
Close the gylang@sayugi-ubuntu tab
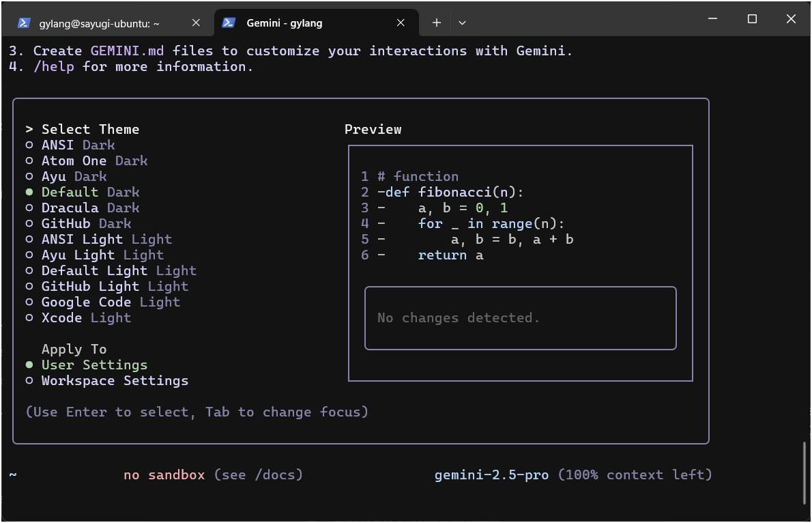point(196,23)
